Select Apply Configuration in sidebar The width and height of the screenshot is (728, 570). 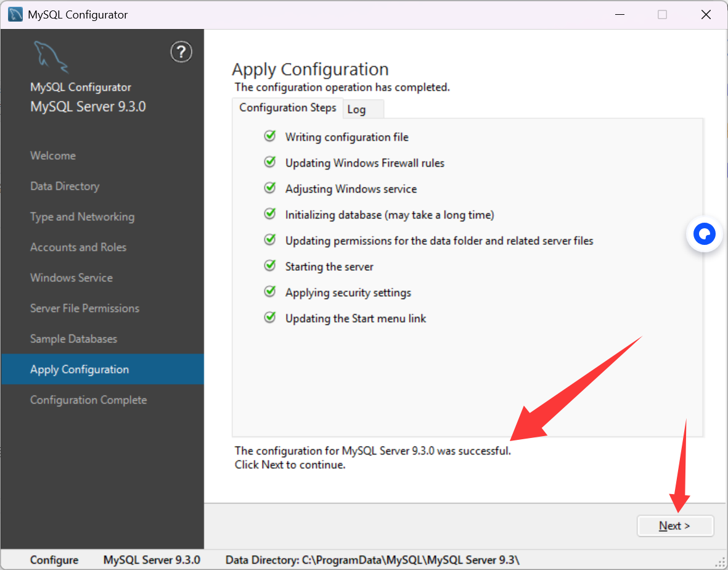point(102,370)
